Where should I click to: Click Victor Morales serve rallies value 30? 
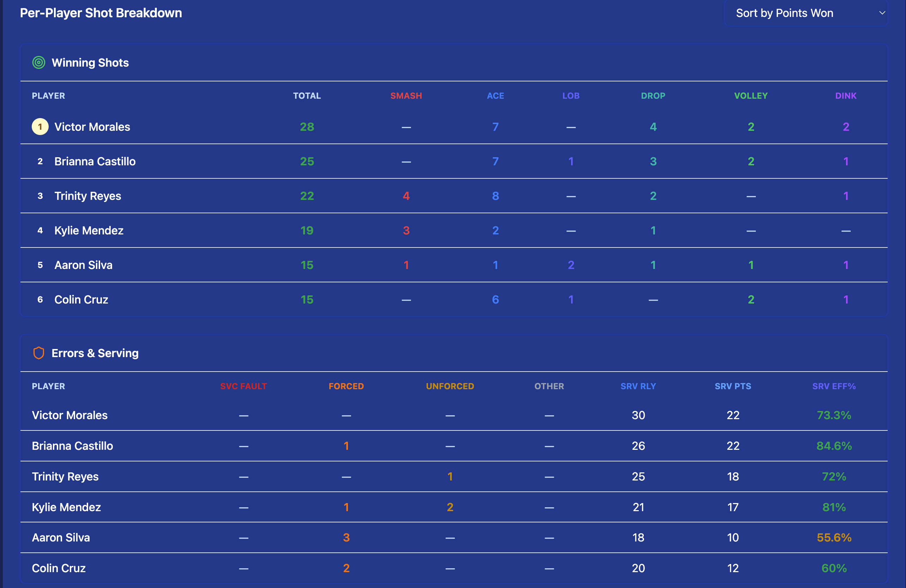(638, 415)
